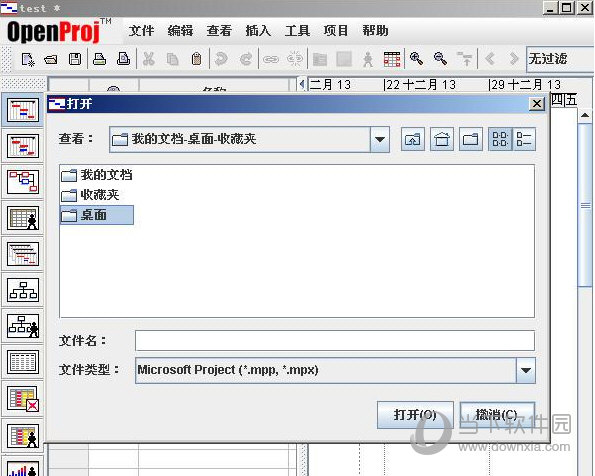Open the 帮助 menu
595x476 pixels.
[375, 30]
